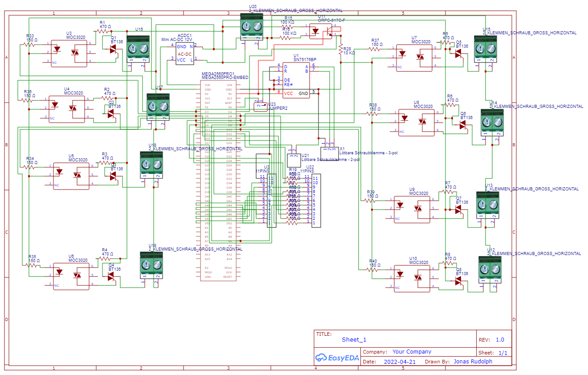The width and height of the screenshot is (588, 375).
Task: Select resistor R40 150 Ω
Action: (373, 270)
